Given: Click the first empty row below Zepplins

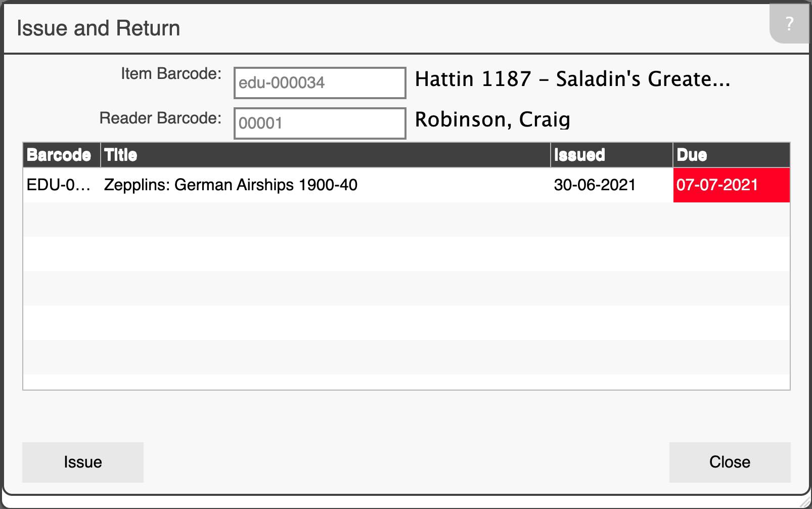Looking at the screenshot, I should (407, 220).
